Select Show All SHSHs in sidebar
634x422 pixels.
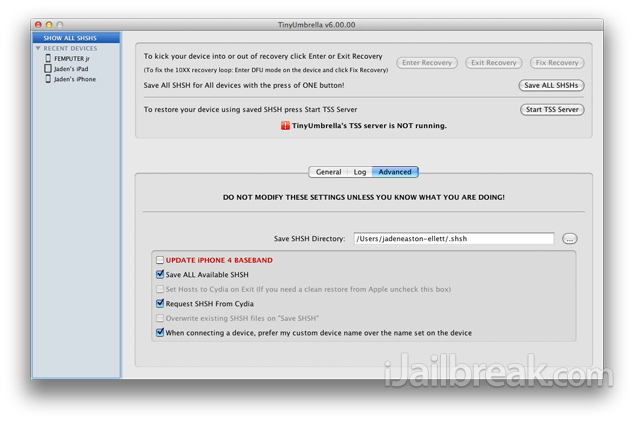76,38
